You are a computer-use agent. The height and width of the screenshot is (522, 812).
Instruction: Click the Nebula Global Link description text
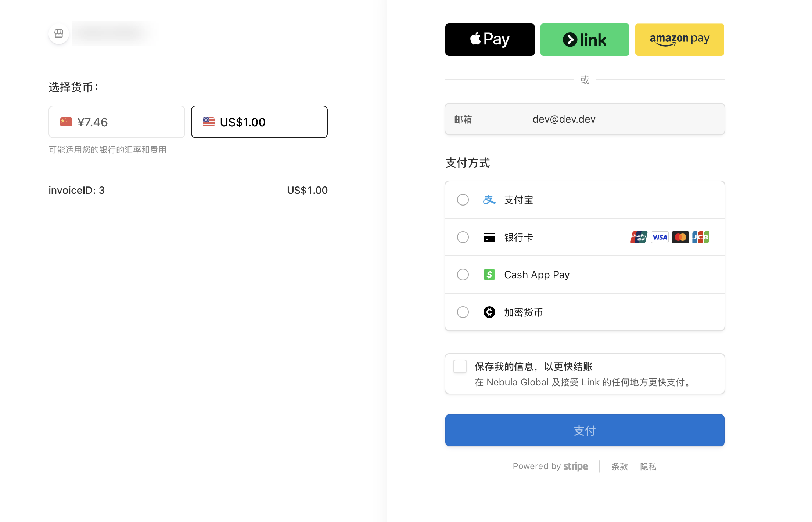point(583,382)
